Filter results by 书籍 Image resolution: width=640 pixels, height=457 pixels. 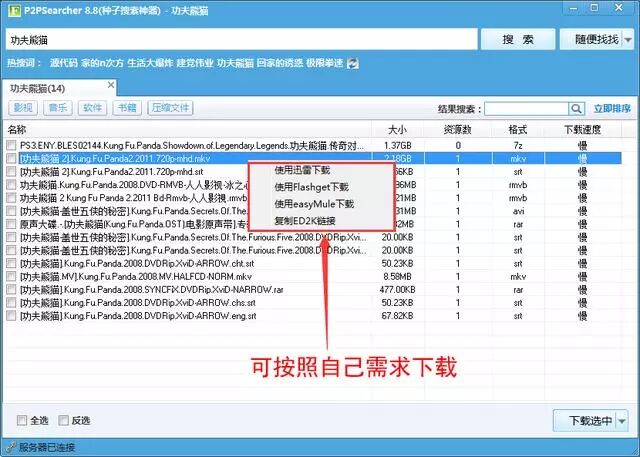127,108
